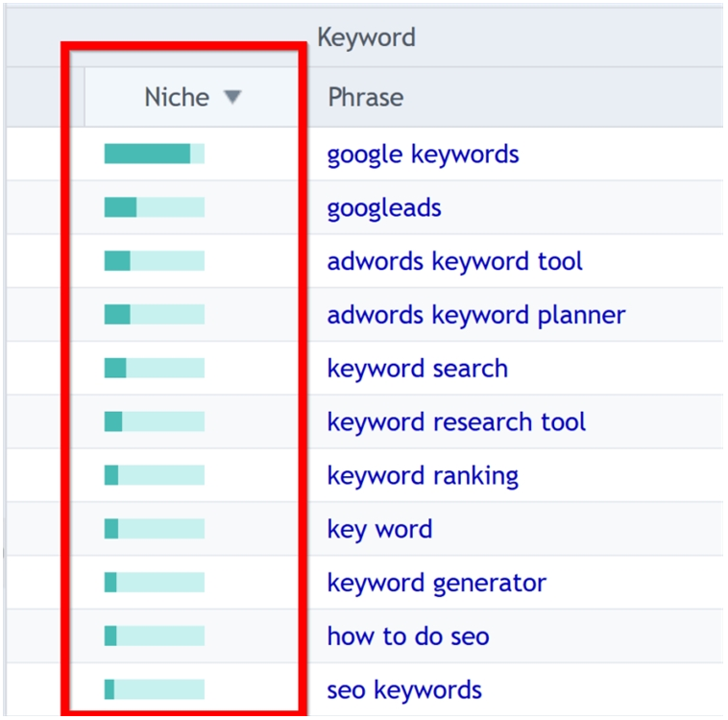Click the Niche column header
Screen dimensions: 728x720
click(178, 97)
